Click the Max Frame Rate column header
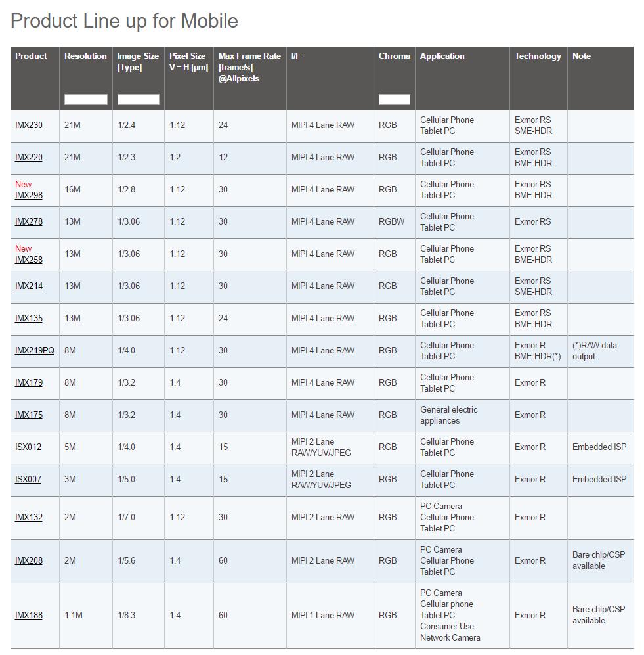The height and width of the screenshot is (655, 644). tap(249, 68)
